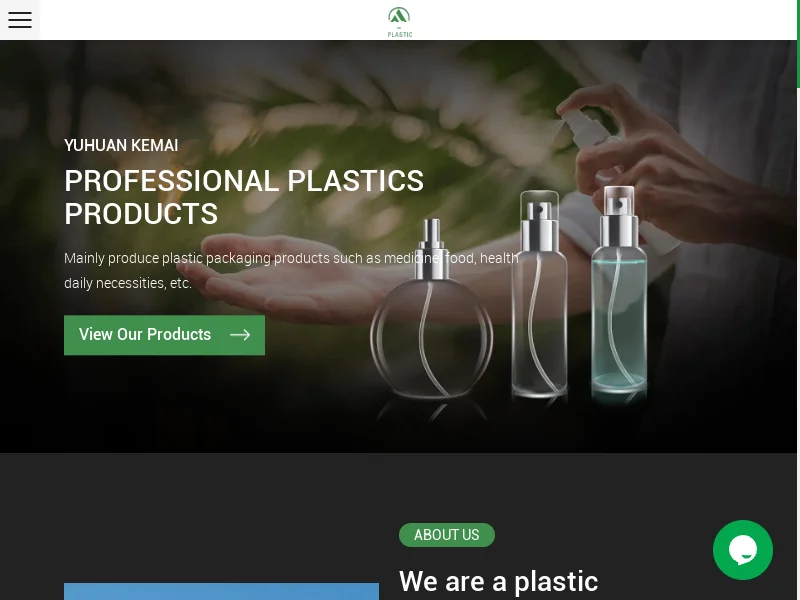Click the tall clear spray bottle in the middle
800x600 pixels.
pyautogui.click(x=539, y=294)
